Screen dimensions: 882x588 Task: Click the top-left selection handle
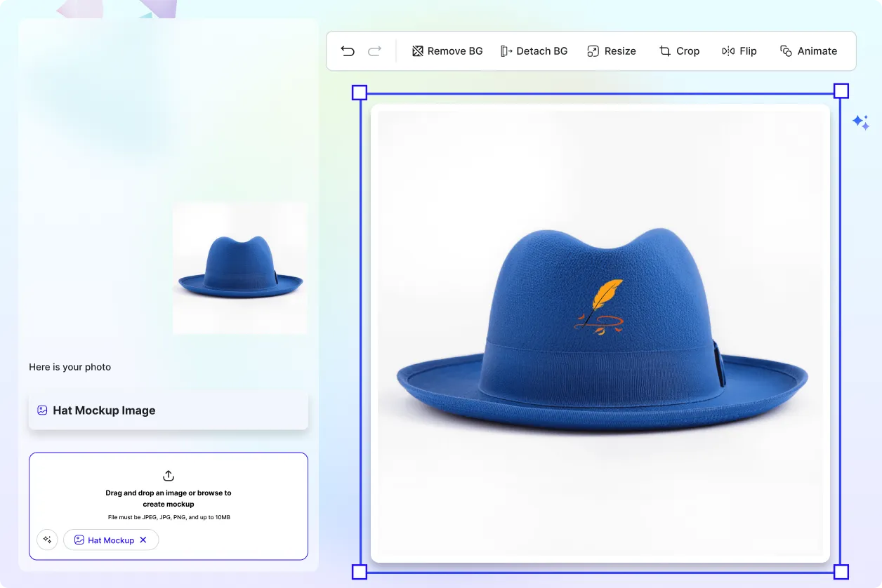point(359,91)
